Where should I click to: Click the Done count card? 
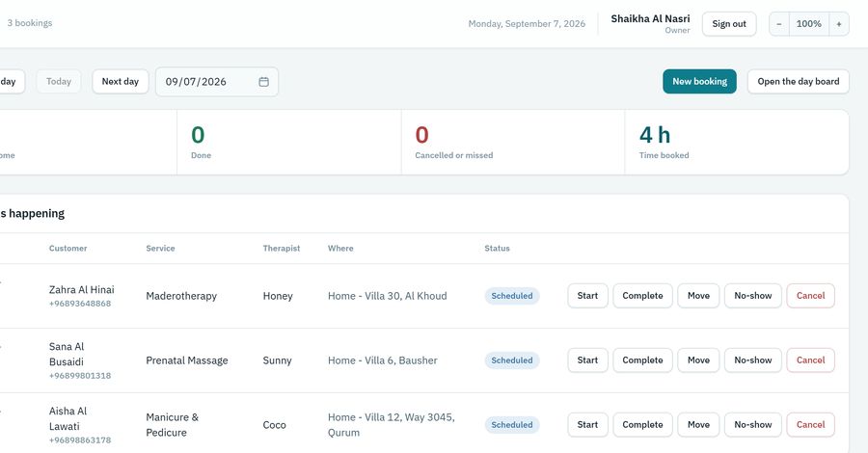click(289, 142)
